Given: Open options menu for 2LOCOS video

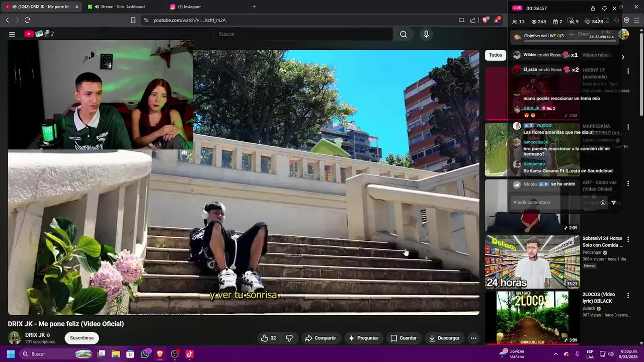Looking at the screenshot, I should point(628,296).
